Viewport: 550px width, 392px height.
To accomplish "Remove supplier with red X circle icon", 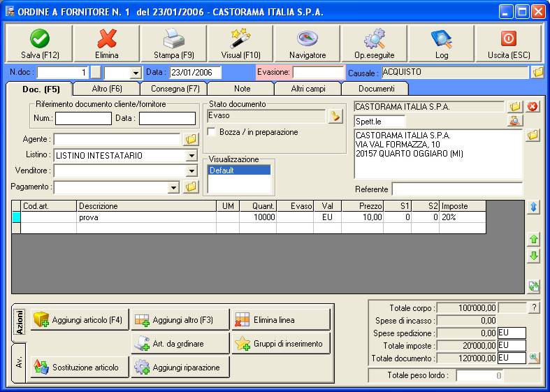I will coord(533,107).
